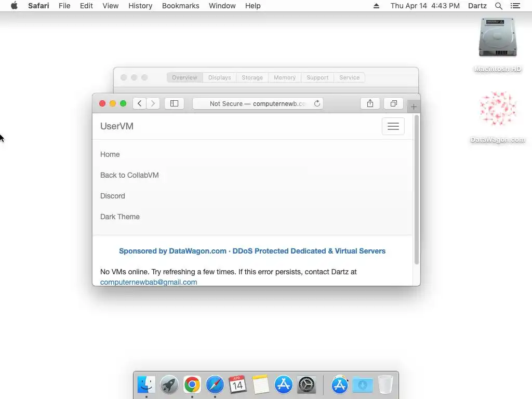Image resolution: width=532 pixels, height=399 pixels.
Task: Select DataWagon.com desktop file icon
Action: click(497, 109)
